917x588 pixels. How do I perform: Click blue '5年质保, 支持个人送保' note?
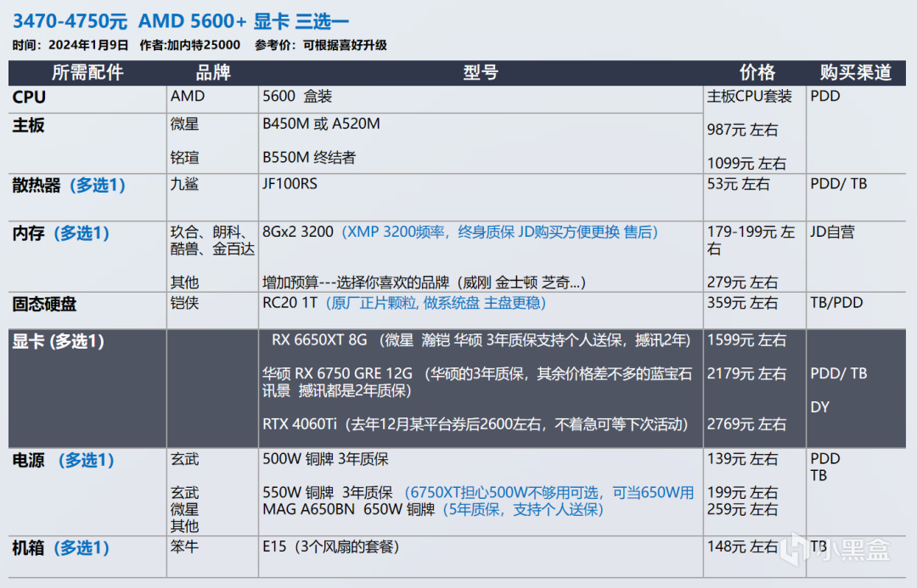[523, 510]
